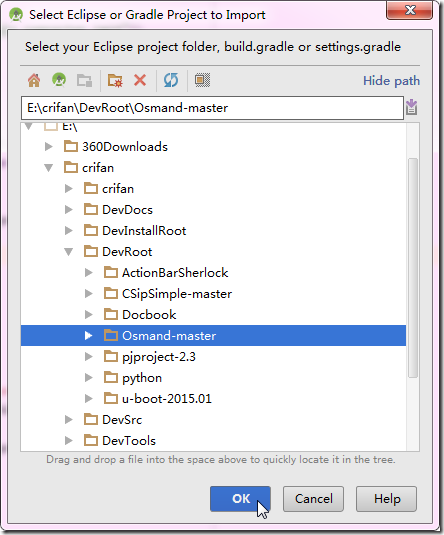The image size is (444, 535).
Task: Collapse the top-level crifan folder
Action: [x=49, y=168]
